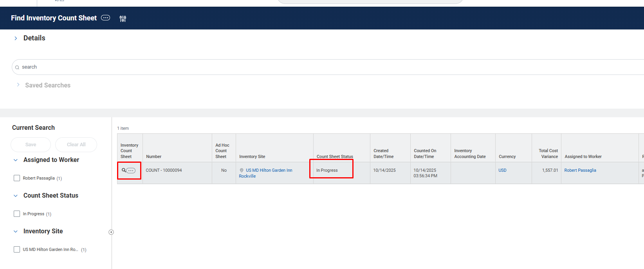Expand the Details section
Image resolution: width=644 pixels, height=269 pixels.
pyautogui.click(x=16, y=38)
